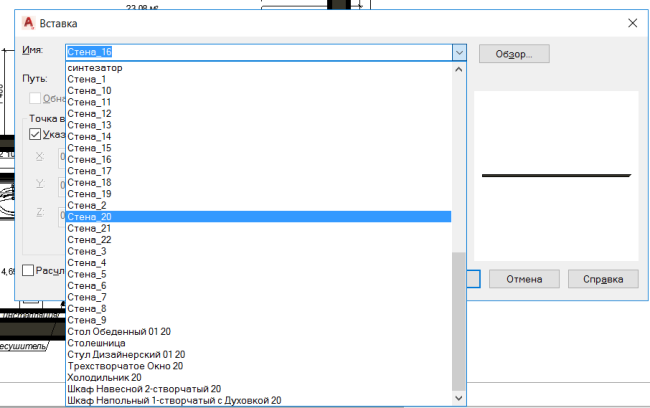This screenshot has width=650, height=408.
Task: Close the Вставка dialog window
Action: coord(631,21)
